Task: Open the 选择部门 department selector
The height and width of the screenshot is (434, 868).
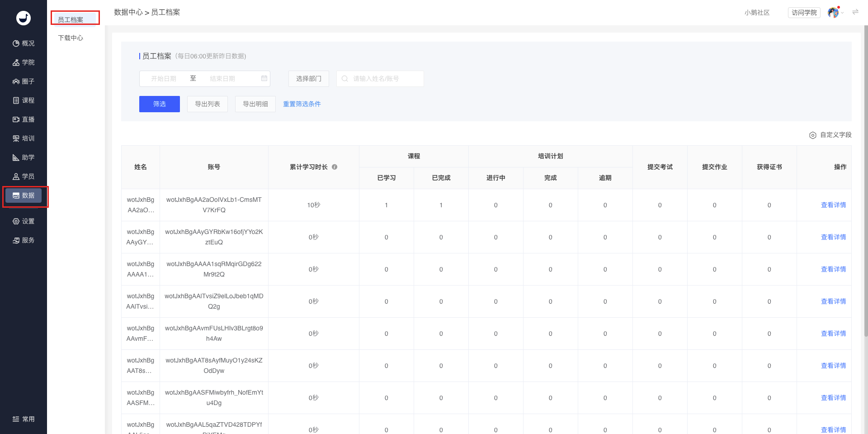Action: 309,79
